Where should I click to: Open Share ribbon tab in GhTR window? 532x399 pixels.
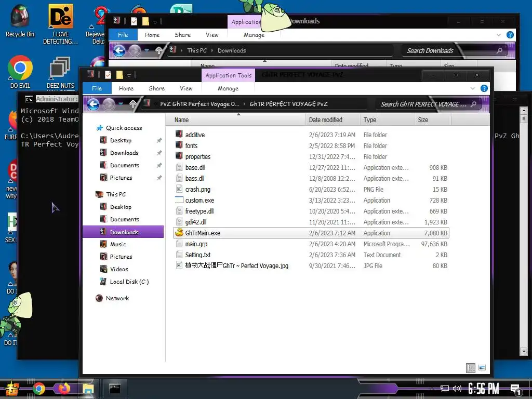(x=157, y=88)
